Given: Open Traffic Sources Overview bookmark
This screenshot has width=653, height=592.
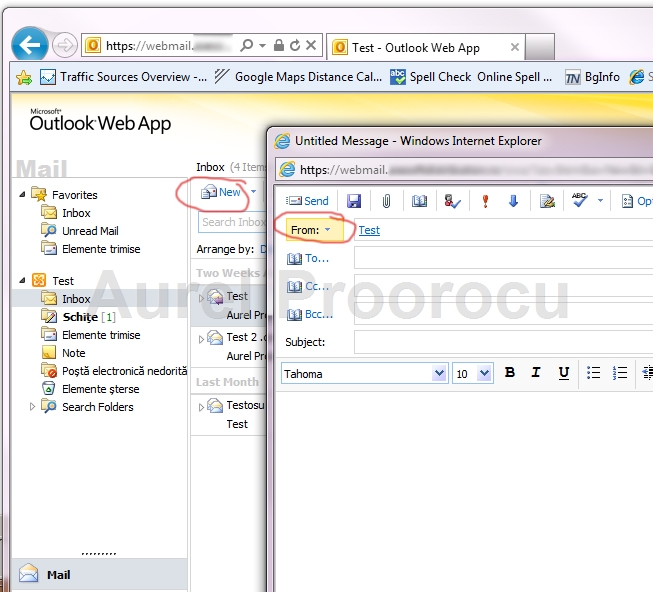Looking at the screenshot, I should click(123, 77).
